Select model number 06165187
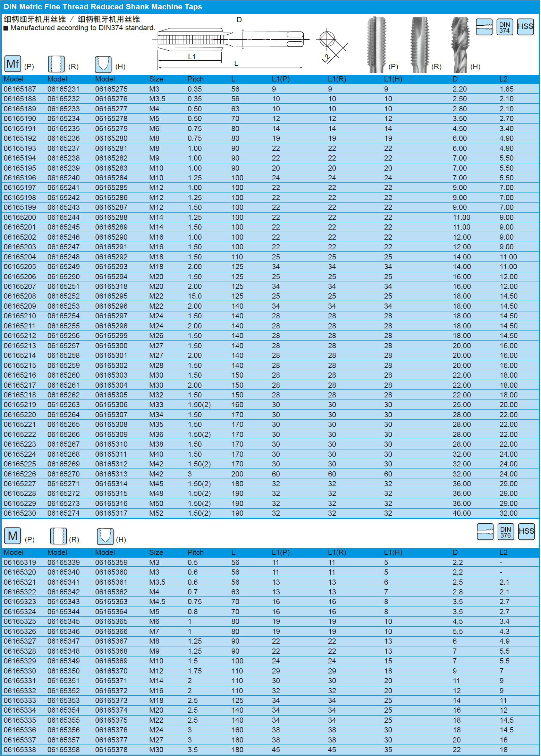Screen dimensions: 541x756 [20, 89]
